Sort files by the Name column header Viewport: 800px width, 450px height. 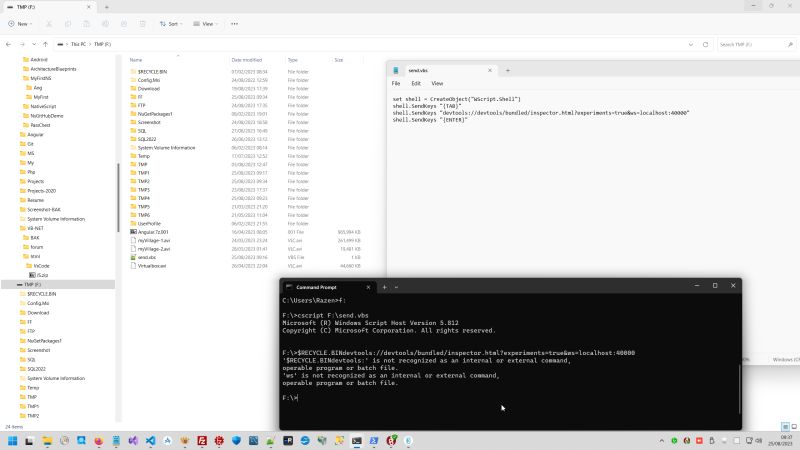point(136,60)
